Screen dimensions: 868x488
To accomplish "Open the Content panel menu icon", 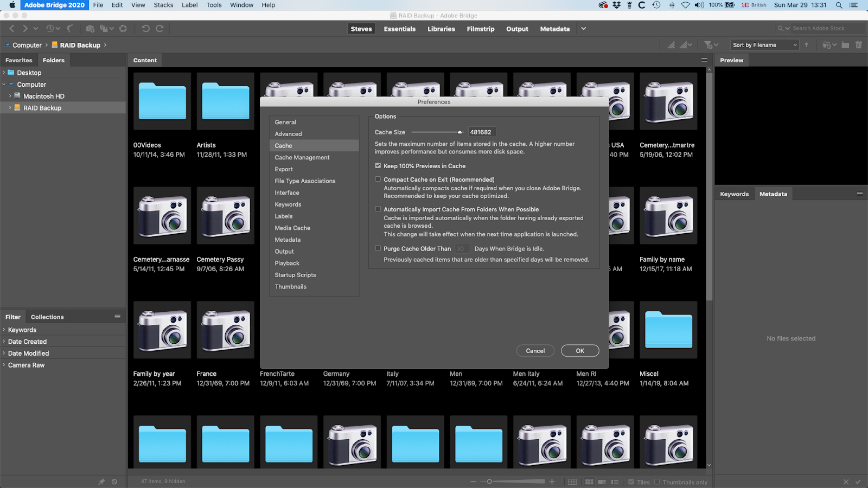I will (x=704, y=60).
